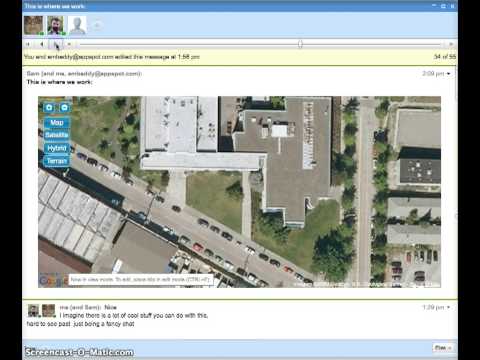Zoom in the embedded map with the plus icon
This screenshot has height=360, width=480.
(x=49, y=108)
